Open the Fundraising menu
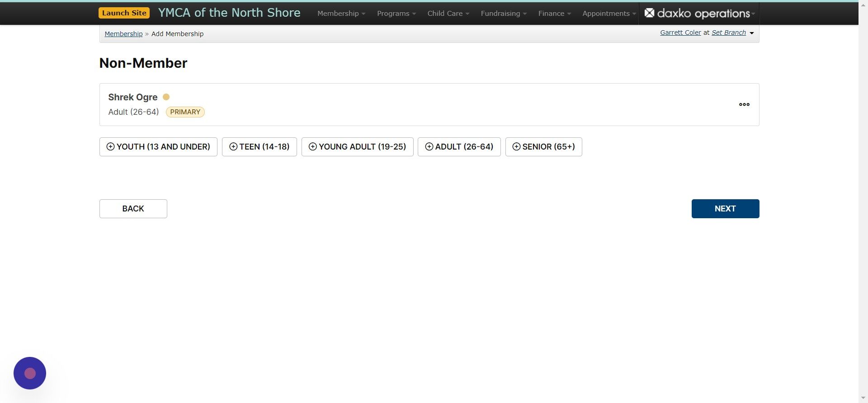The height and width of the screenshot is (403, 868). click(x=504, y=14)
